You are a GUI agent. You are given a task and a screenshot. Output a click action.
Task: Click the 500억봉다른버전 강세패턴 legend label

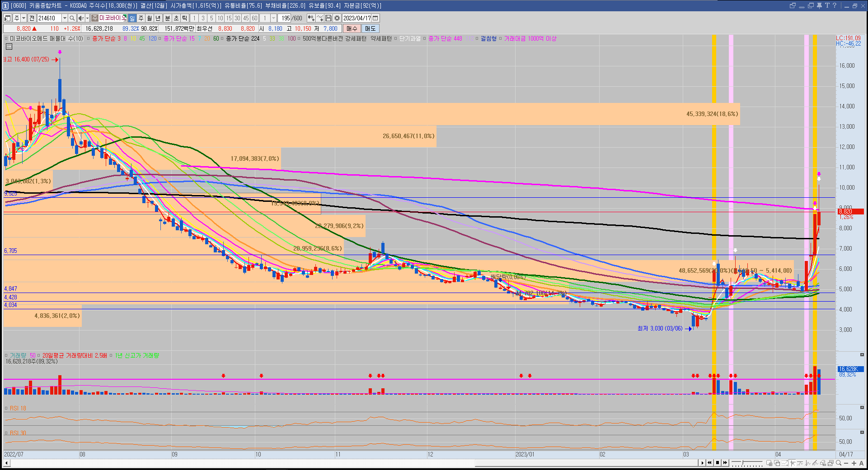pyautogui.click(x=334, y=39)
